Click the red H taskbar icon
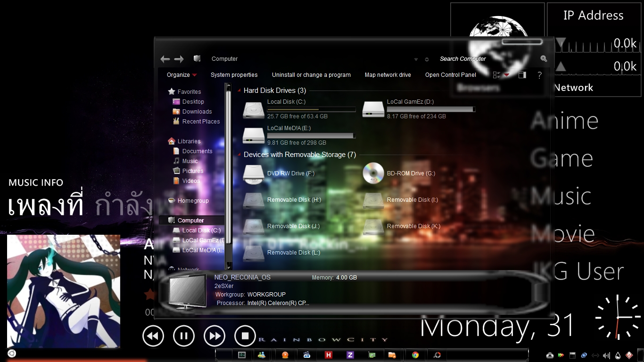Viewport: 644px width, 362px height. click(x=329, y=355)
